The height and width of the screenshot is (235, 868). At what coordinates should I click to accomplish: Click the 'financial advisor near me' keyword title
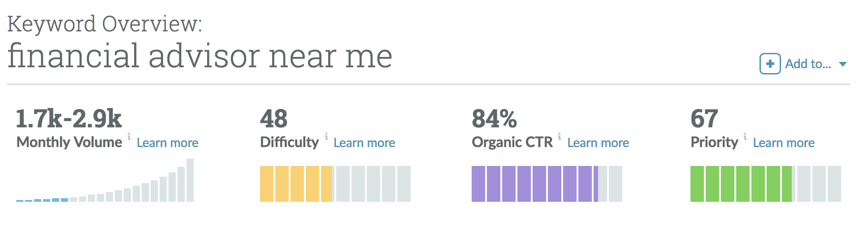click(x=200, y=56)
